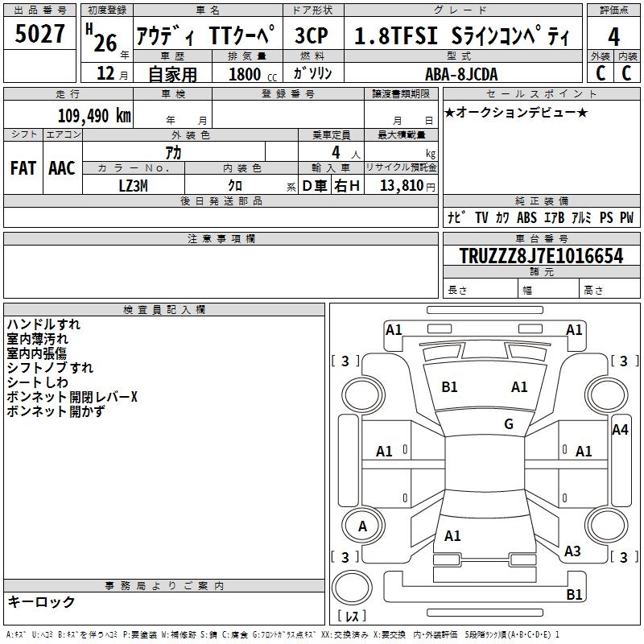Select the color code LZ3M
Image resolution: width=644 pixels, height=644 pixels.
click(133, 185)
